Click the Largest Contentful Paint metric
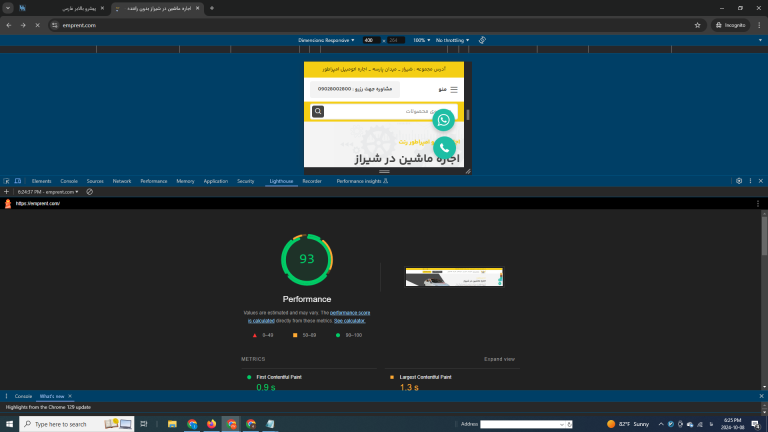 (x=425, y=377)
